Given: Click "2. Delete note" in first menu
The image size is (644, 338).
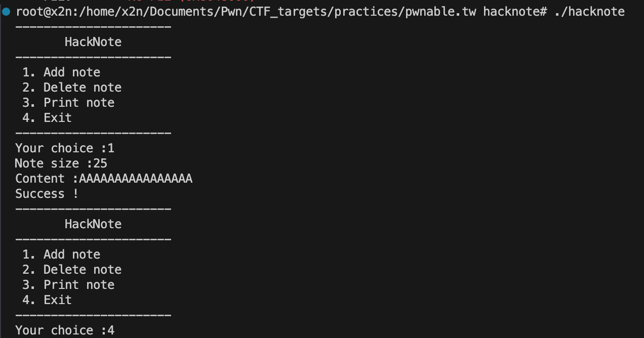Looking at the screenshot, I should pyautogui.click(x=72, y=88).
